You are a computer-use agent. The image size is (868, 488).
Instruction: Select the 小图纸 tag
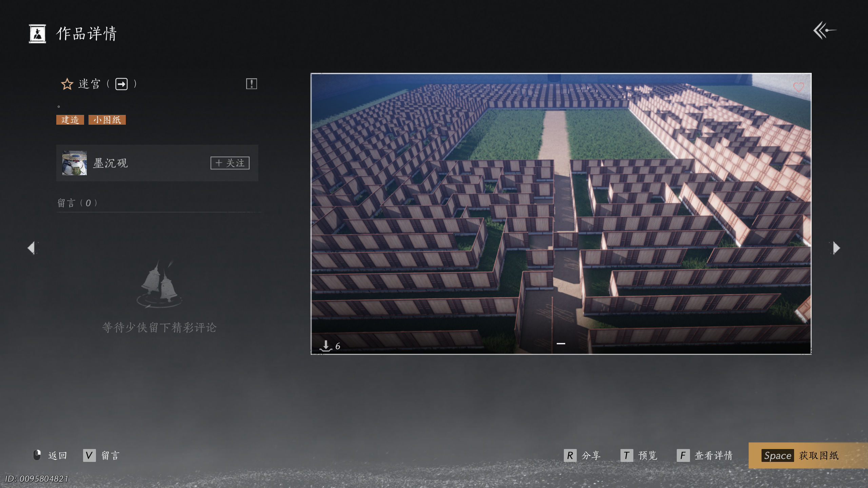point(107,120)
